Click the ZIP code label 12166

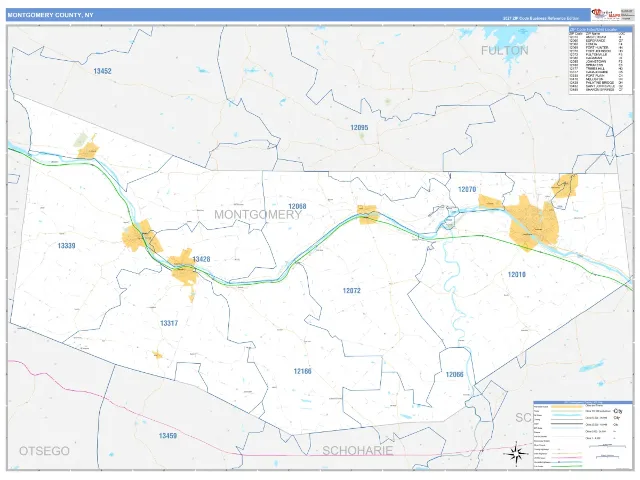coord(302,371)
